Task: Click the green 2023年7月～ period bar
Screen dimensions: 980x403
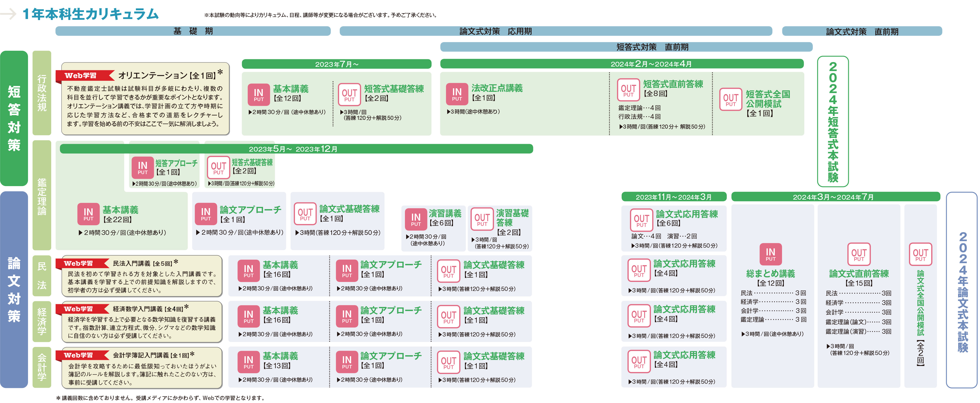Action: (336, 64)
